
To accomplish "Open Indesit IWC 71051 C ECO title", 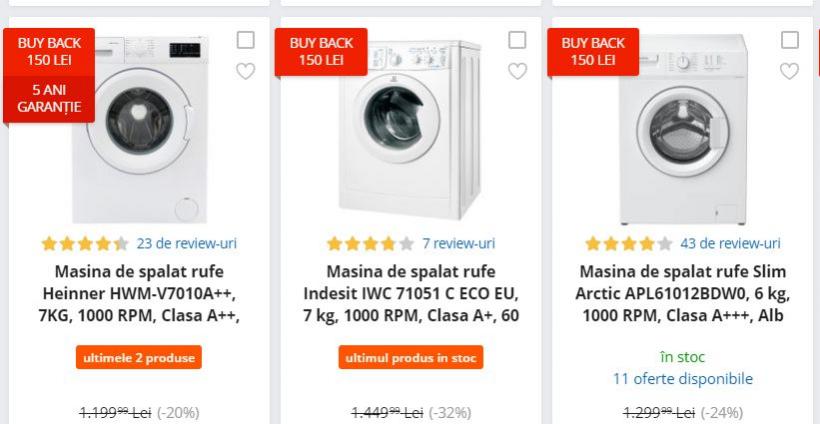I will (x=411, y=294).
